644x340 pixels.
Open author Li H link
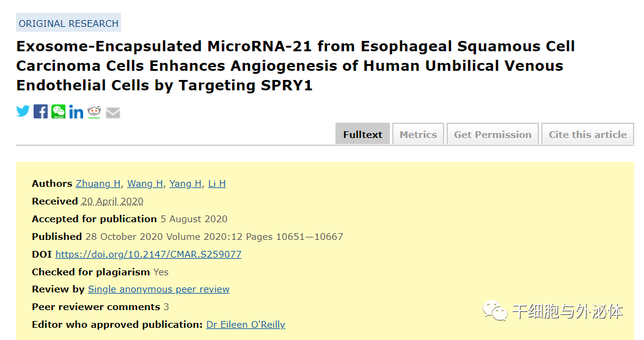(217, 183)
